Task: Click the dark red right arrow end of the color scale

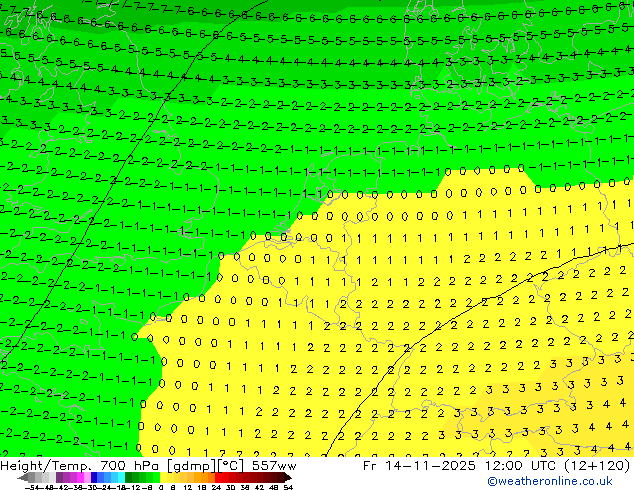Action: point(287,478)
